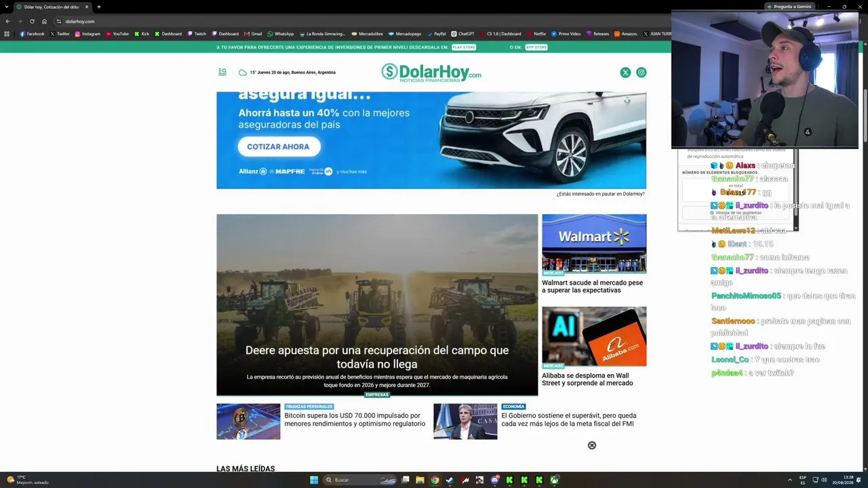Open 'El Gobierno sostiene el superávit' headline
This screenshot has width=868, height=488.
click(x=569, y=420)
